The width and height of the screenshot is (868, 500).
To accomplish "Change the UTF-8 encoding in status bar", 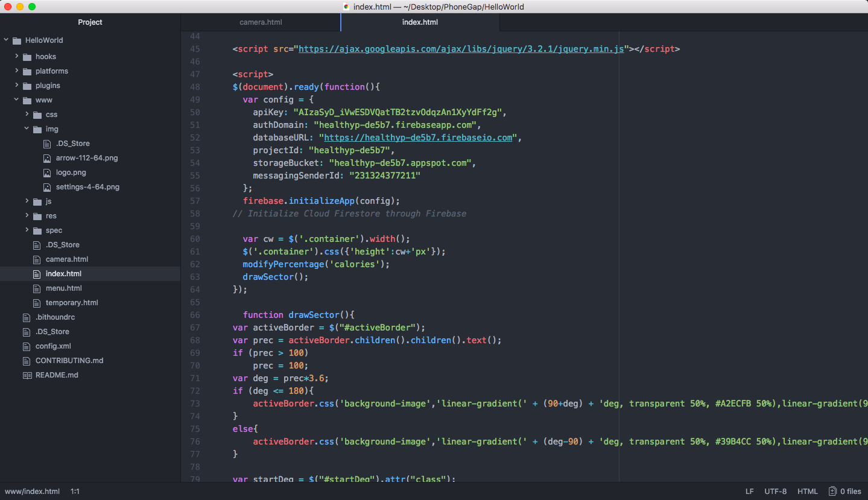I will click(x=775, y=491).
